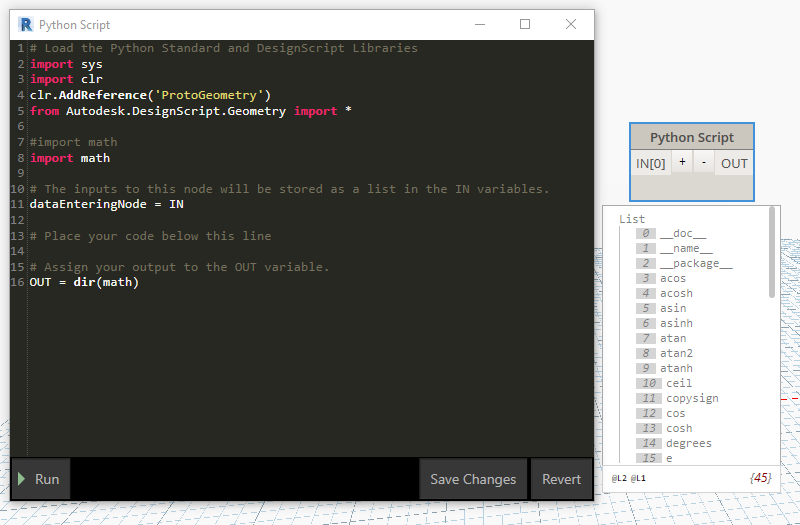Maximize the Python Script editor window

pyautogui.click(x=524, y=24)
